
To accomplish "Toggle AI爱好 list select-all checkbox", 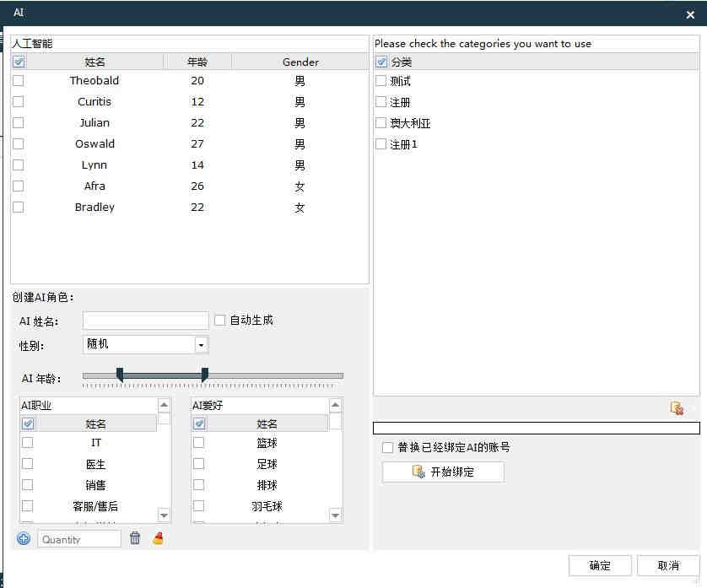I will pos(199,423).
